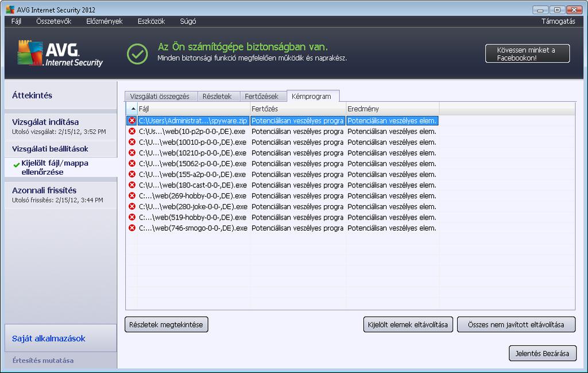Click the Jelentés Bezárása button

[x=542, y=353]
